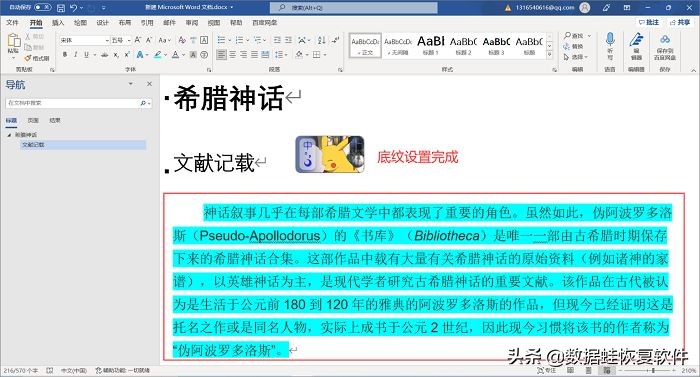The height and width of the screenshot is (377, 700).
Task: Click the Editor pen icon
Action: (636, 40)
